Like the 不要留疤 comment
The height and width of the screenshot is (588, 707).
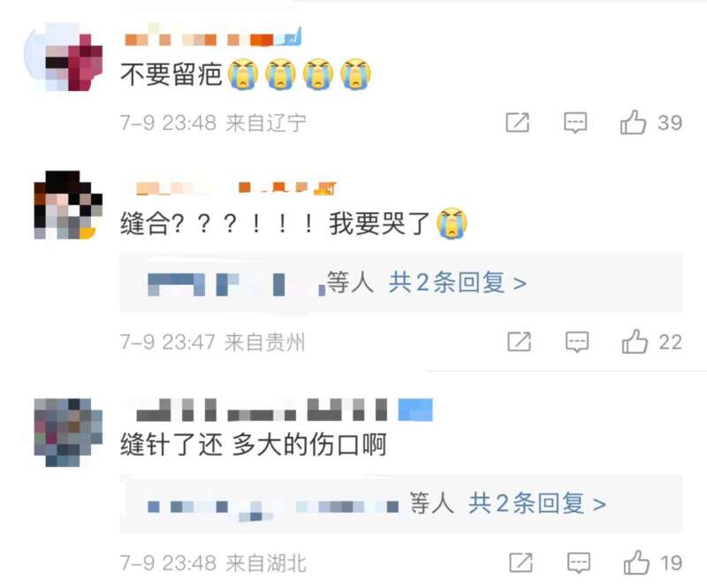(633, 122)
